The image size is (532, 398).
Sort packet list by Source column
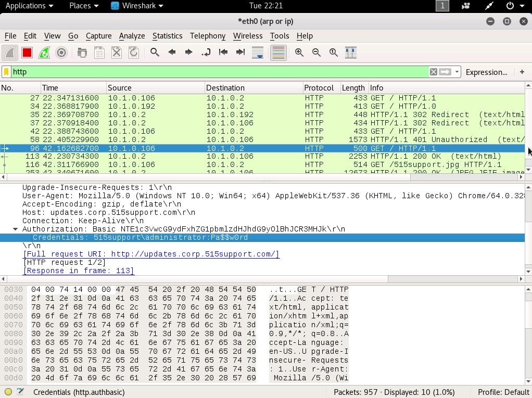(x=156, y=88)
